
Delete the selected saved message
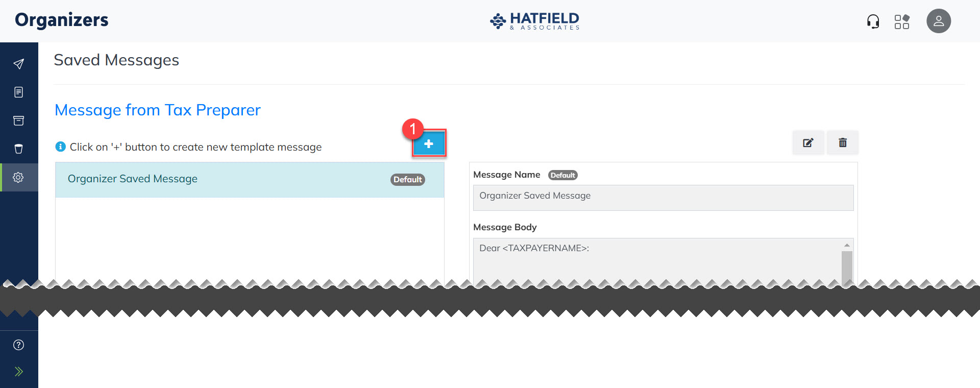pos(843,143)
